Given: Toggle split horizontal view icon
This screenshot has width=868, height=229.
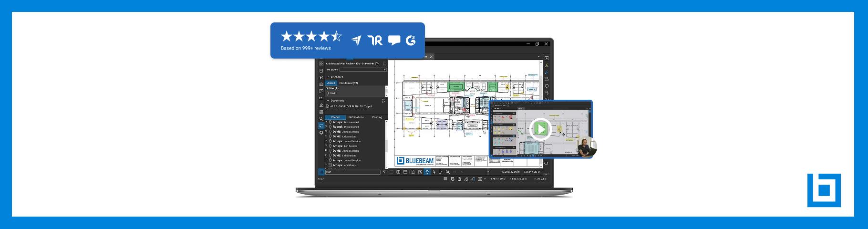Looking at the screenshot, I should pyautogui.click(x=405, y=172).
